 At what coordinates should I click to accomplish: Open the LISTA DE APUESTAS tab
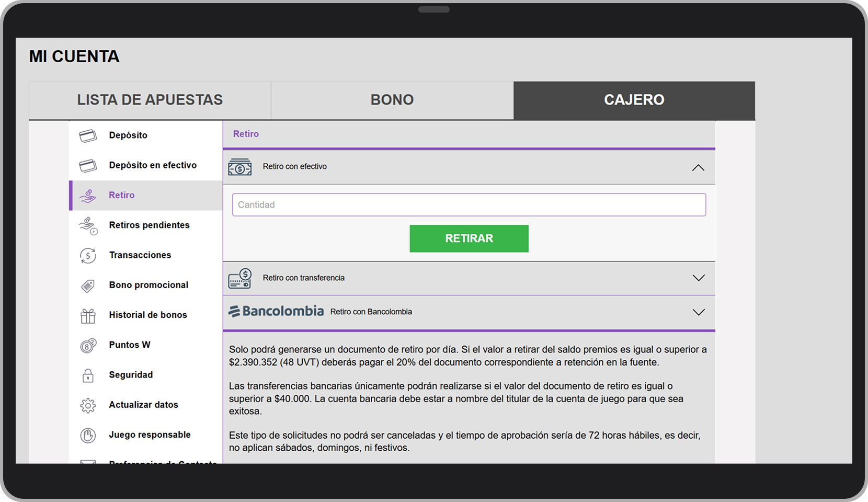(150, 100)
